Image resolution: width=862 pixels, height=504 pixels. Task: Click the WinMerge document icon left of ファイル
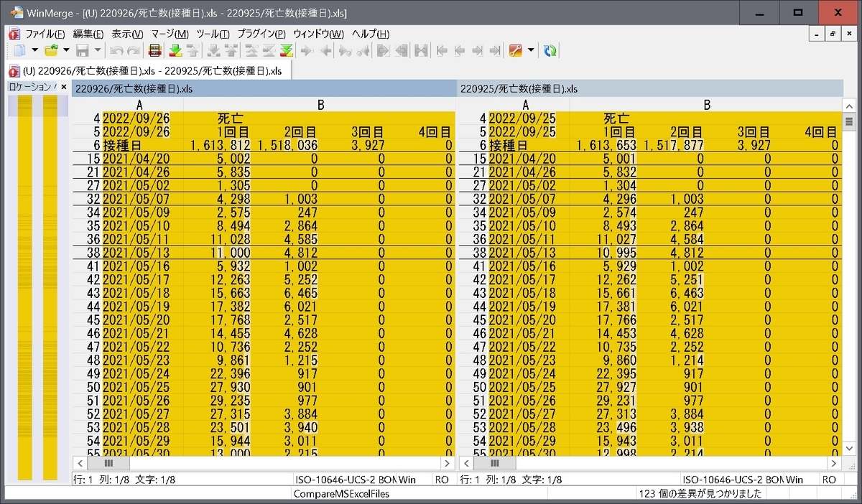coord(14,34)
